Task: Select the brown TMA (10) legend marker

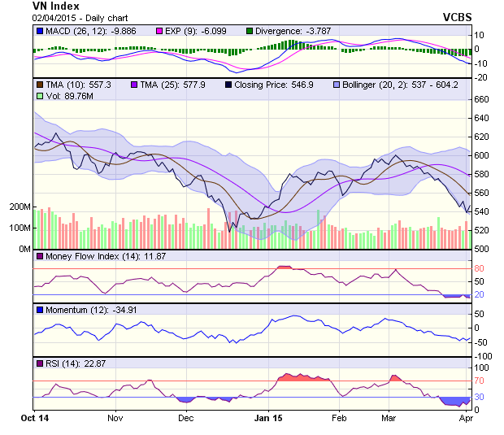Action: (39, 85)
